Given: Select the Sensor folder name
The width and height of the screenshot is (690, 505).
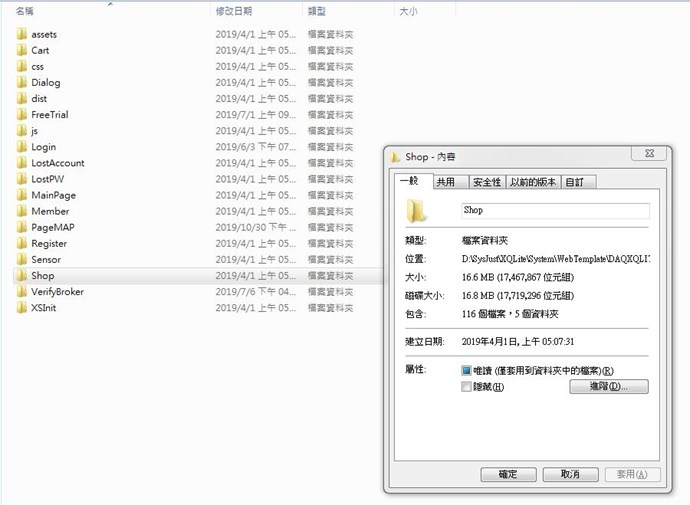Looking at the screenshot, I should tap(46, 259).
